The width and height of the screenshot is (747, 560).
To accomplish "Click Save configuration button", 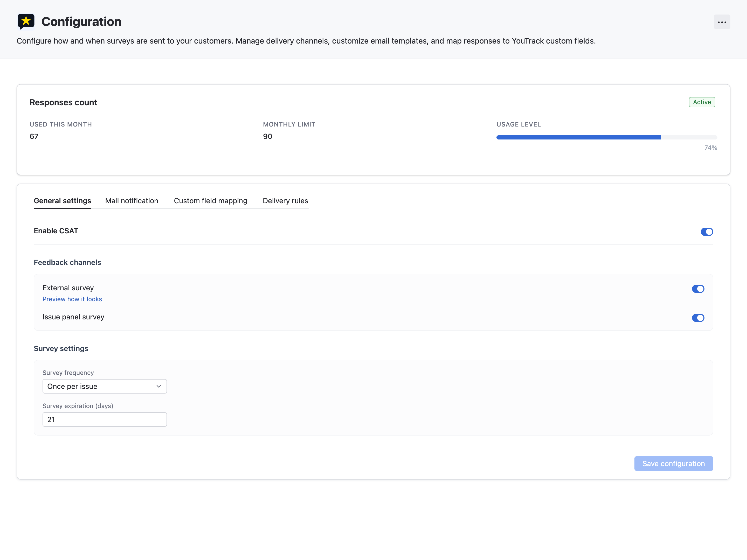I will coord(673,464).
